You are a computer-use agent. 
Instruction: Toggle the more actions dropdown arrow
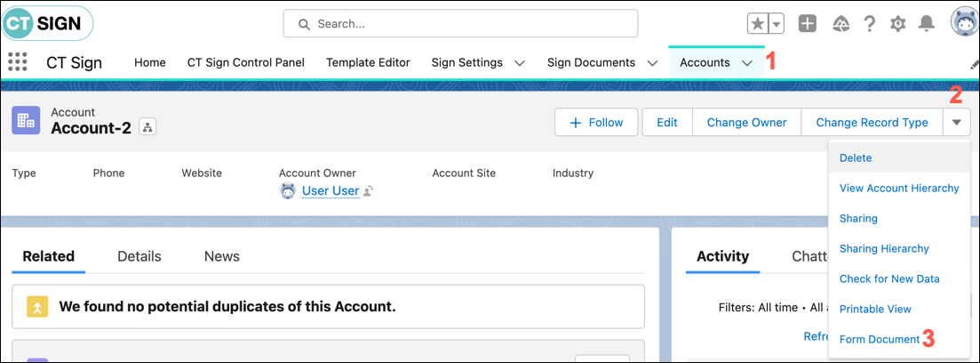957,122
